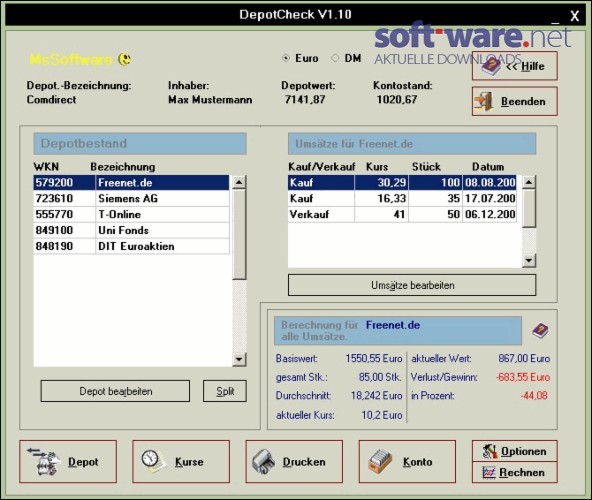This screenshot has width=592, height=500.
Task: Click the Drucken printer icon
Action: [264, 461]
